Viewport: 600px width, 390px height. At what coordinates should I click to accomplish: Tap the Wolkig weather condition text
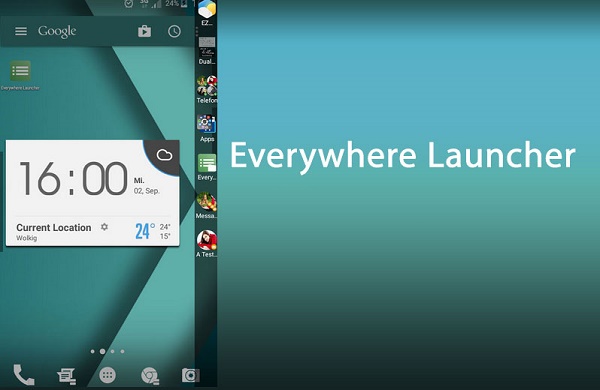click(x=27, y=238)
